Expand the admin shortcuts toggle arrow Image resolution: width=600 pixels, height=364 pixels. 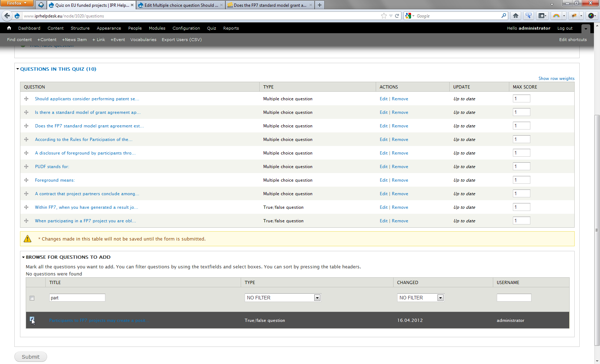coord(586,29)
